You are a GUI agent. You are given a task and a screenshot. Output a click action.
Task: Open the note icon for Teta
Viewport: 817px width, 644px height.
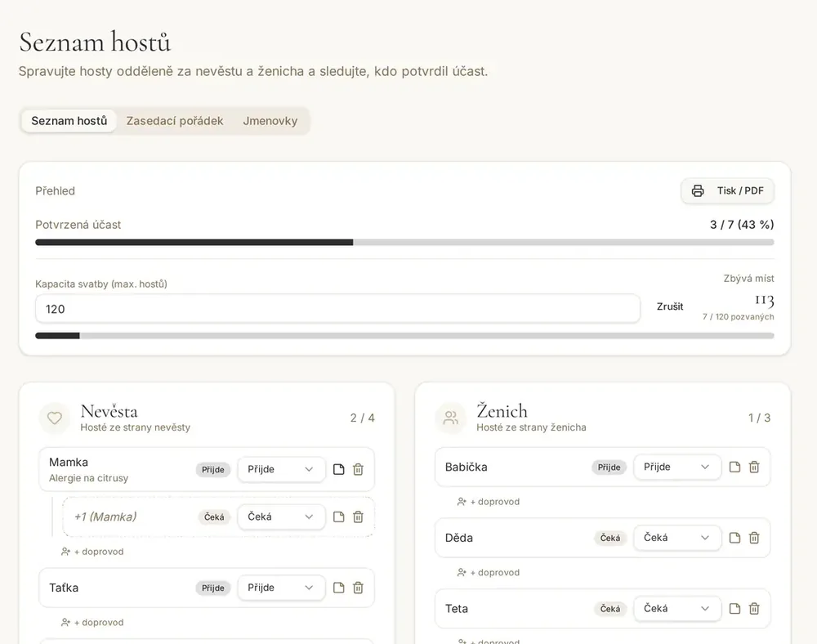(734, 609)
